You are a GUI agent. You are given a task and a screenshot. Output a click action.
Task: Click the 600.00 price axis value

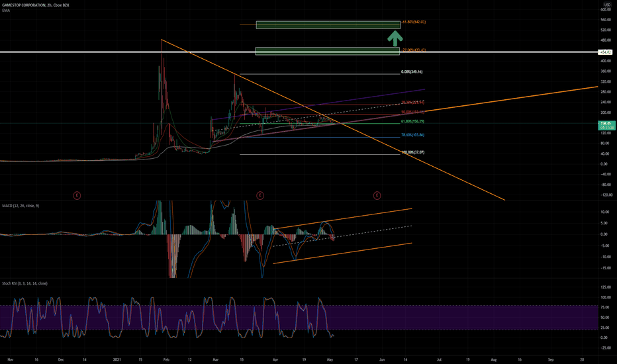606,9
